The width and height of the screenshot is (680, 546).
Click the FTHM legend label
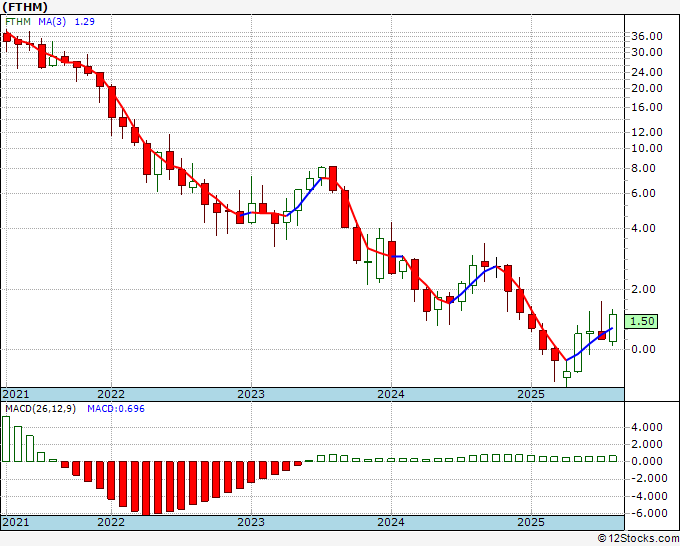(x=18, y=22)
